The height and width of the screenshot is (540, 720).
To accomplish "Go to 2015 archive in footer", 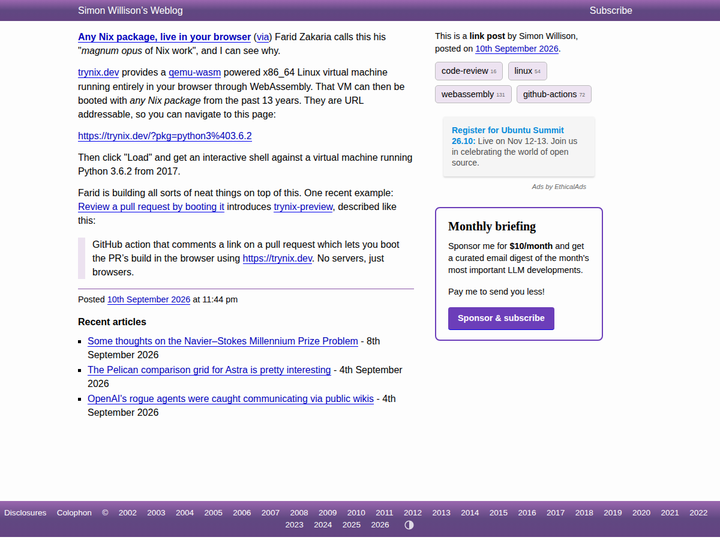I will (498, 512).
